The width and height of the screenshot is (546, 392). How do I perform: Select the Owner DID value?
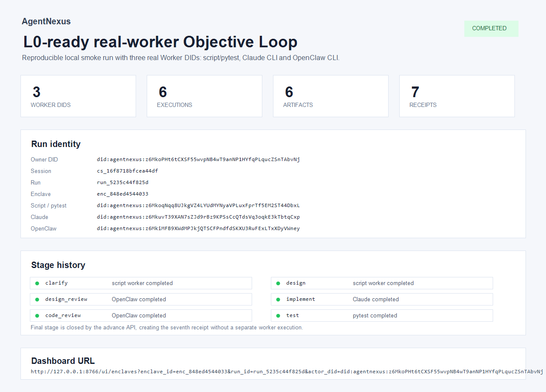pyautogui.click(x=198, y=159)
